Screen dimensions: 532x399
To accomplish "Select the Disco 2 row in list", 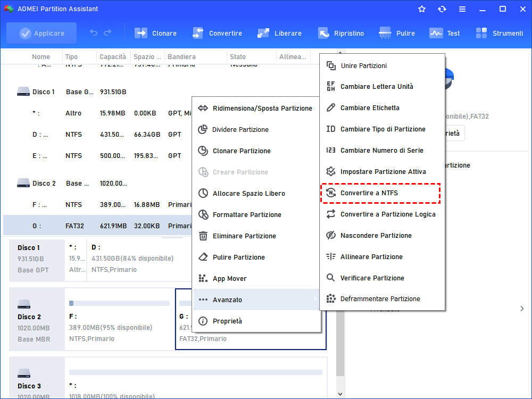I will (x=98, y=184).
